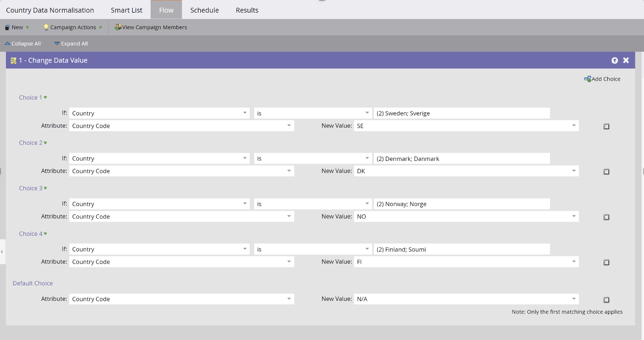The width and height of the screenshot is (644, 340).
Task: Delete the Change Data Value step
Action: point(626,60)
